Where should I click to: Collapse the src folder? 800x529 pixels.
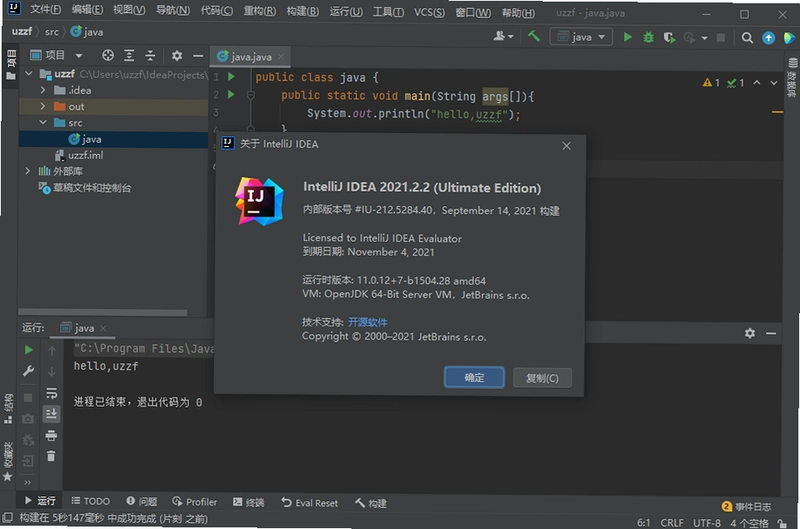click(x=43, y=122)
